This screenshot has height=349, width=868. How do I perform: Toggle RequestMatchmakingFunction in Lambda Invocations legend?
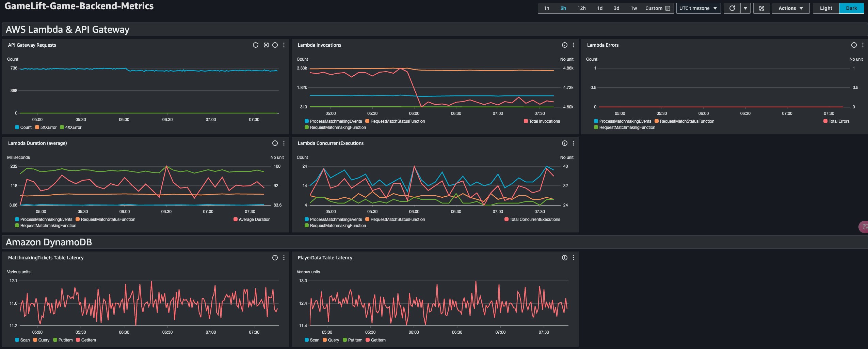(x=335, y=127)
